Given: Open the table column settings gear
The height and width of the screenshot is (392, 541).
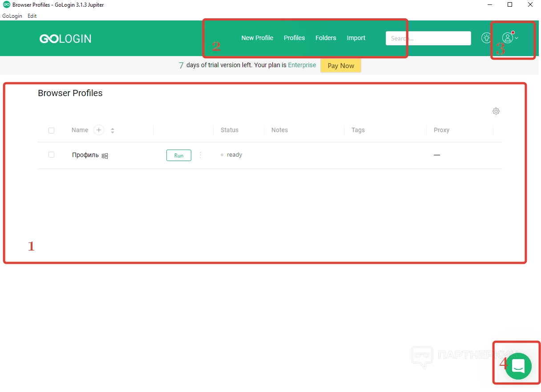Looking at the screenshot, I should [496, 111].
